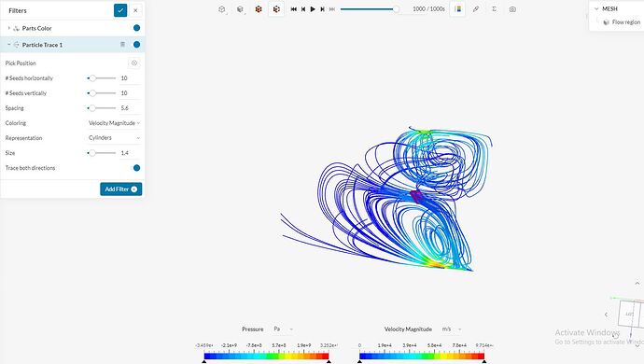This screenshot has width=644, height=364.
Task: Edit the Spacing value 5.6
Action: 130,108
